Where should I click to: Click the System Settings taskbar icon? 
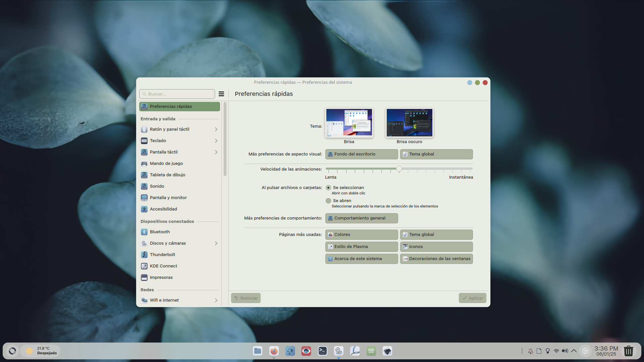coord(339,351)
